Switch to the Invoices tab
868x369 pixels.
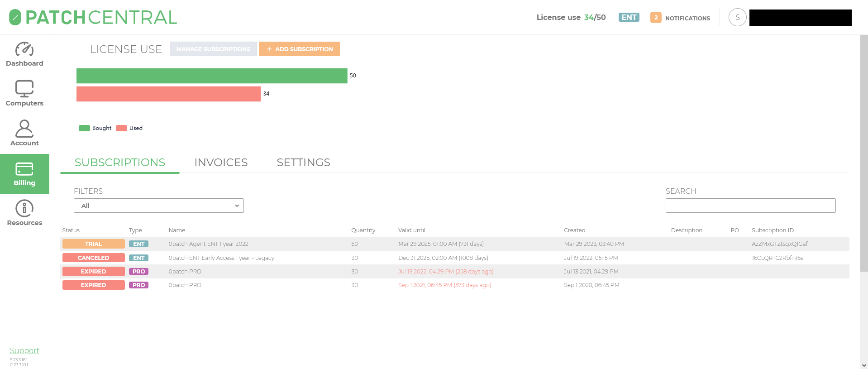[x=221, y=163]
